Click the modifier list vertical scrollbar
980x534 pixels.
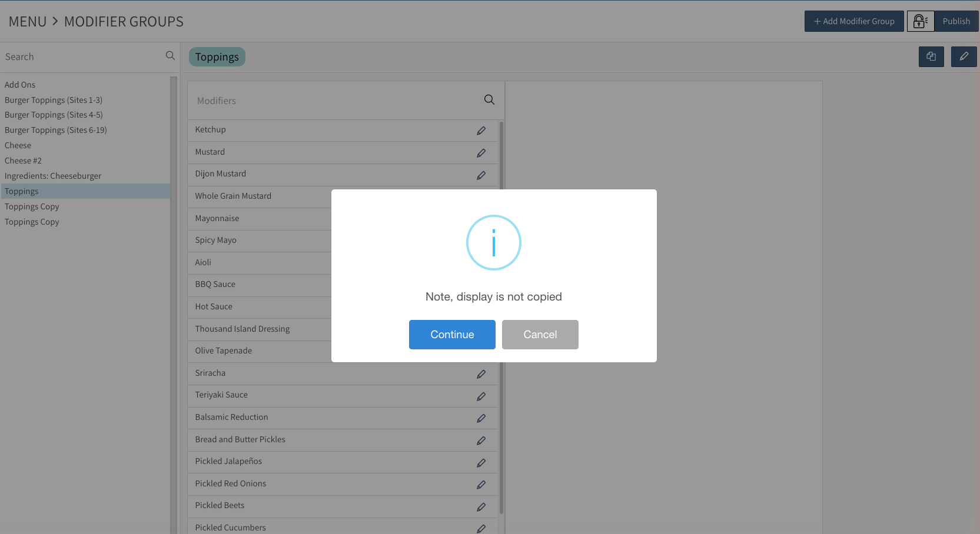501,318
